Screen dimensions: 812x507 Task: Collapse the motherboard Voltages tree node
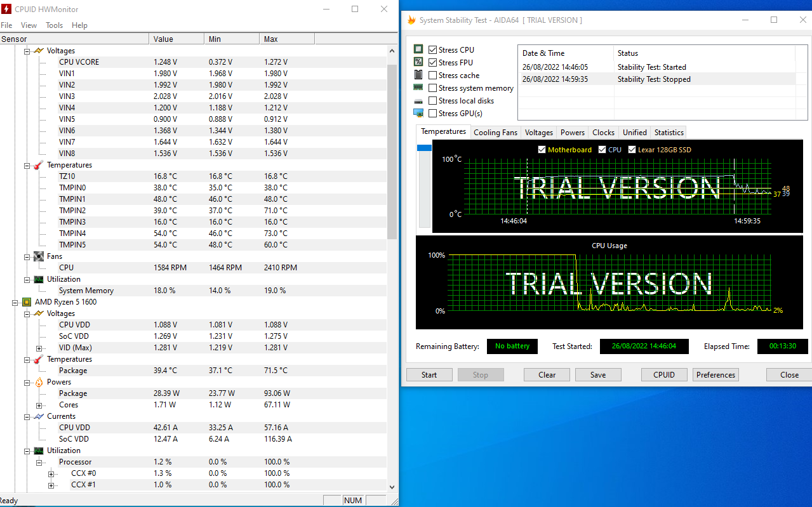click(x=27, y=51)
